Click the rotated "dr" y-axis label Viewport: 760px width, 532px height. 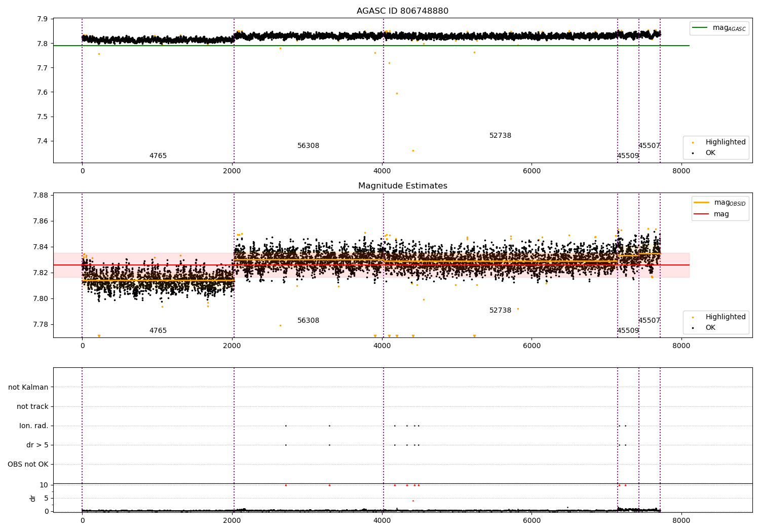[33, 498]
